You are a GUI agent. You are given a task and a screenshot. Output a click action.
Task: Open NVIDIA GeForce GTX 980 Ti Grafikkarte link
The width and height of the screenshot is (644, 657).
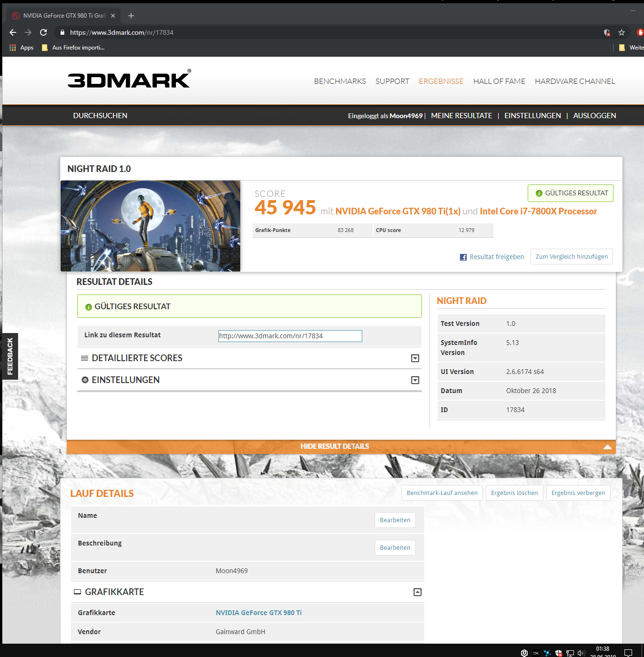tap(259, 613)
